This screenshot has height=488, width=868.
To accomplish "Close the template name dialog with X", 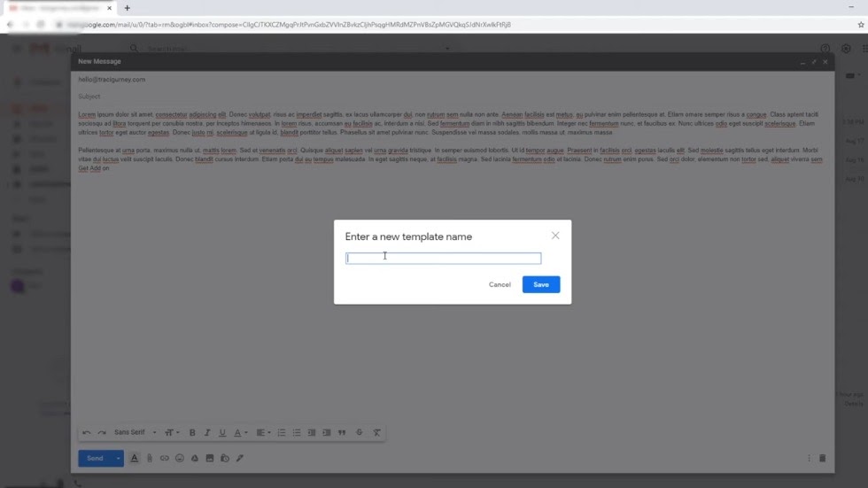I will tap(555, 236).
